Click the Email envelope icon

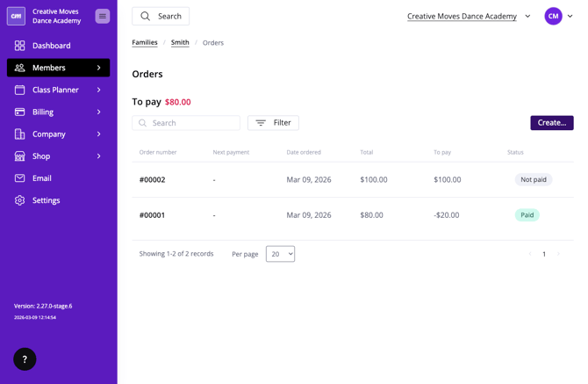(x=19, y=178)
